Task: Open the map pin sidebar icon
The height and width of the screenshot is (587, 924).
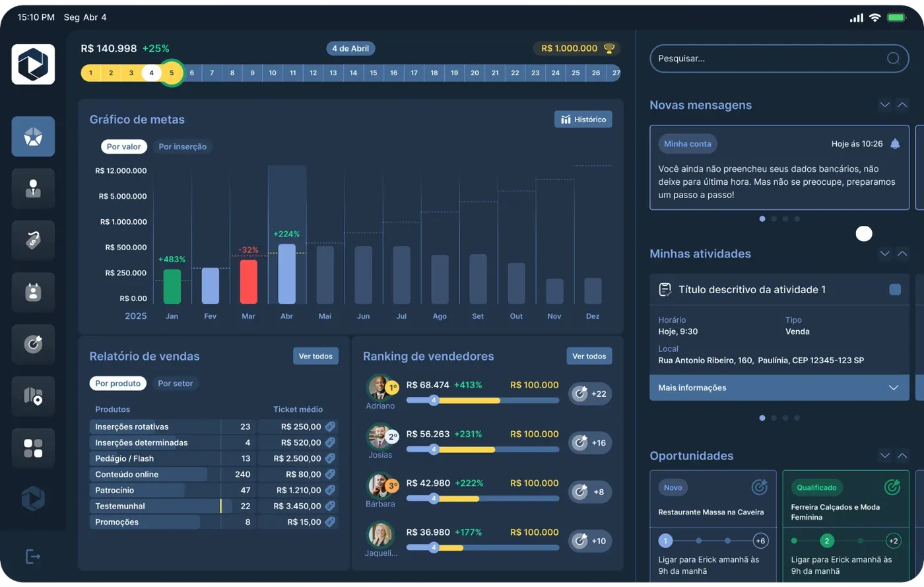Action: click(x=33, y=396)
